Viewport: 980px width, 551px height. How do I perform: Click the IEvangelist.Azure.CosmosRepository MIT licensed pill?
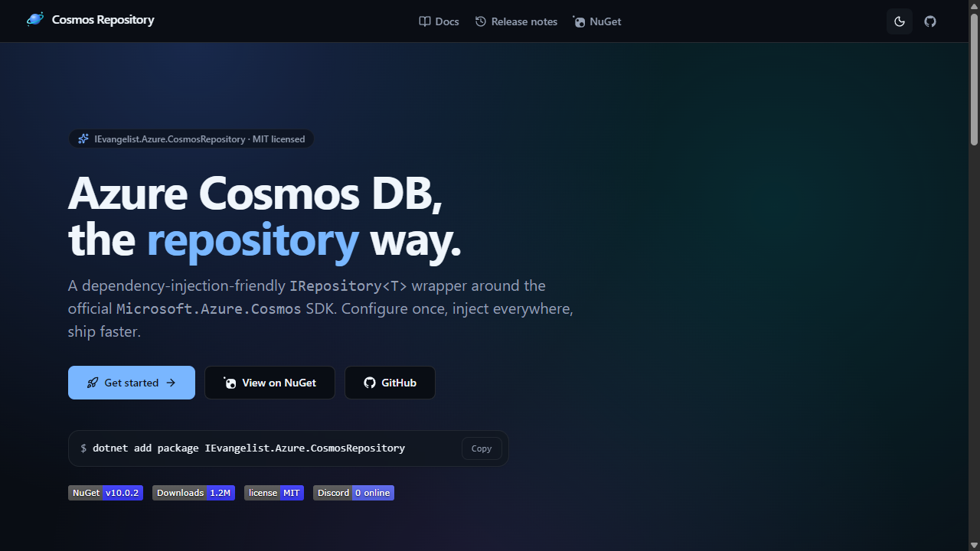tap(191, 139)
